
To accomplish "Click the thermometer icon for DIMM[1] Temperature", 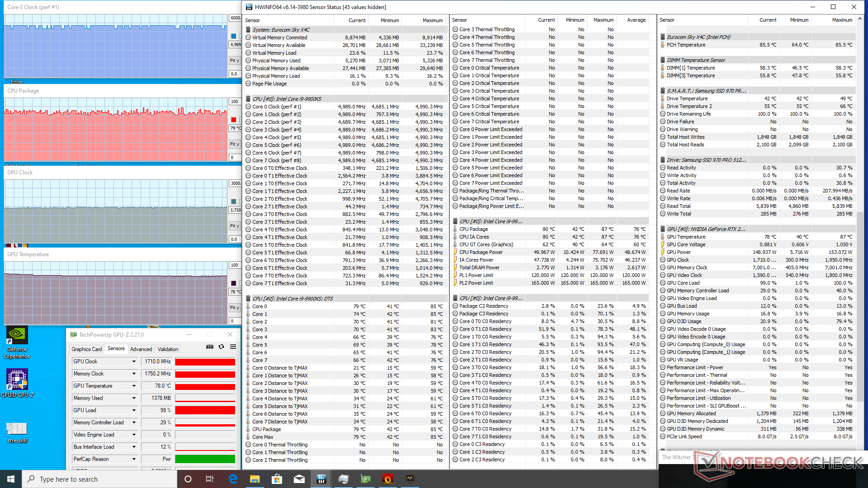I will click(x=662, y=68).
